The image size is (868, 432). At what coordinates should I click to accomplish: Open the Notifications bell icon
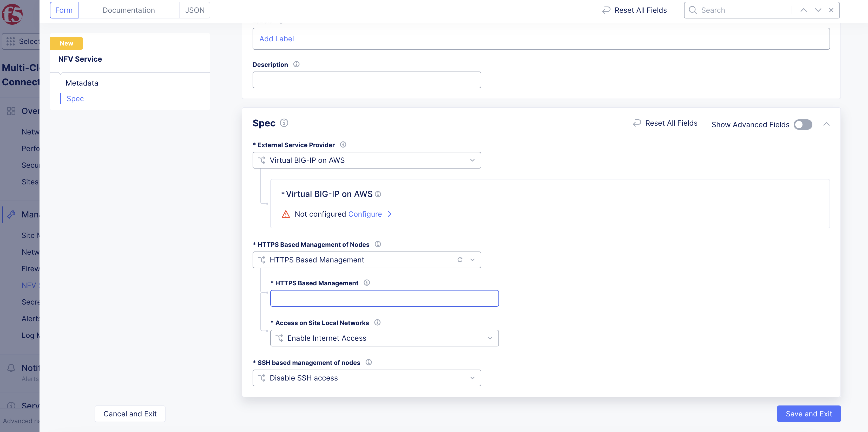[x=11, y=368]
